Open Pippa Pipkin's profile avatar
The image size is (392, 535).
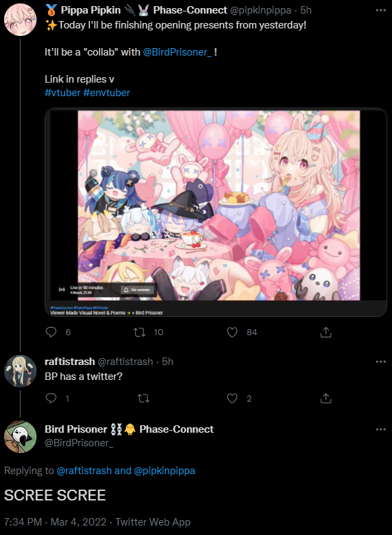tap(20, 20)
